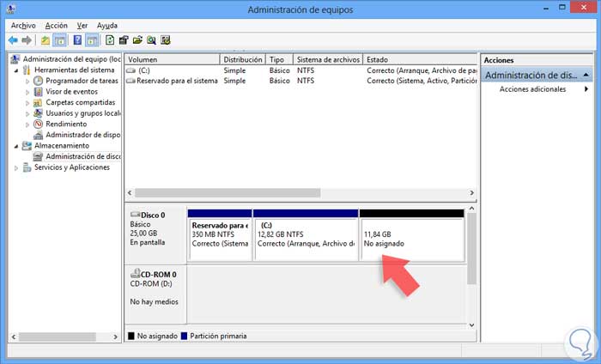601x364 pixels.
Task: Click the Back arrow toolbar icon
Action: pos(13,40)
